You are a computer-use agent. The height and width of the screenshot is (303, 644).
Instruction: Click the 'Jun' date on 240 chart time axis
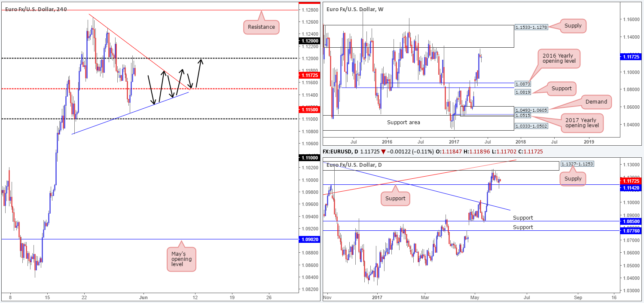pyautogui.click(x=144, y=297)
